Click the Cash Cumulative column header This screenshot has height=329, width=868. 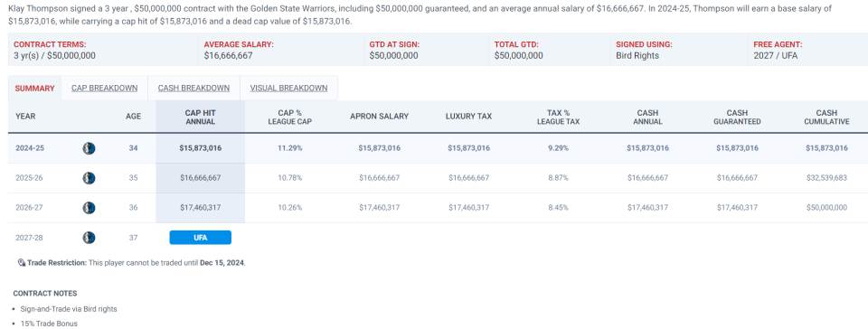[826, 117]
